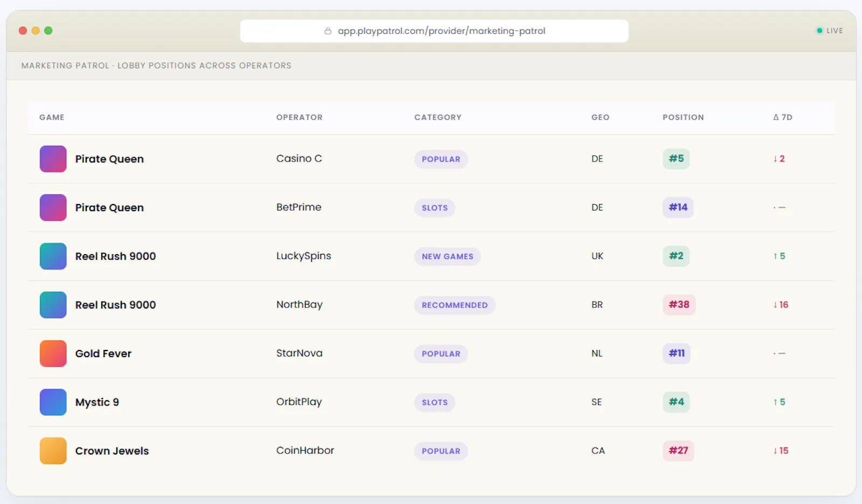This screenshot has width=862, height=504.
Task: Click the #2 position badge
Action: (676, 256)
